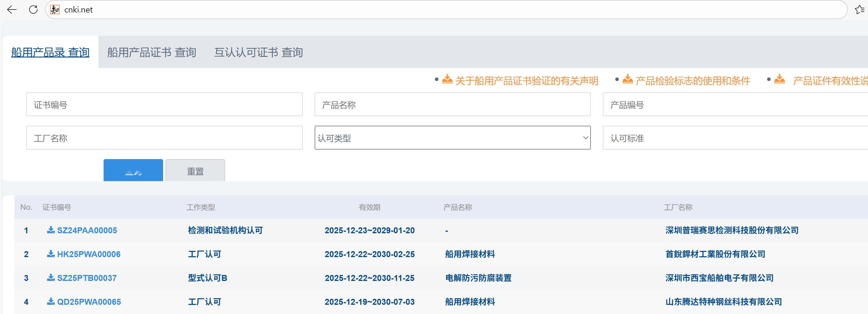Open certificate SZ25PTB00037
This screenshot has height=314, width=868.
click(87, 278)
